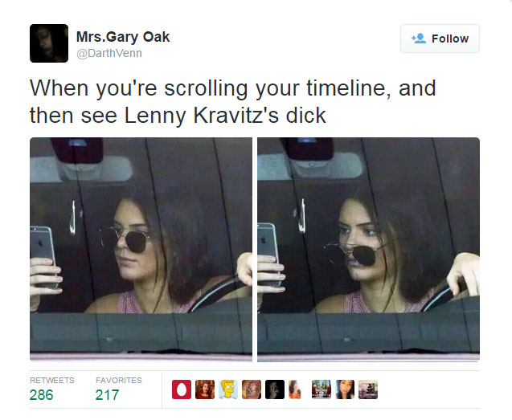Image resolution: width=512 pixels, height=420 pixels.
Task: Open the orange-toned portrait painting avatar
Action: 252,389
